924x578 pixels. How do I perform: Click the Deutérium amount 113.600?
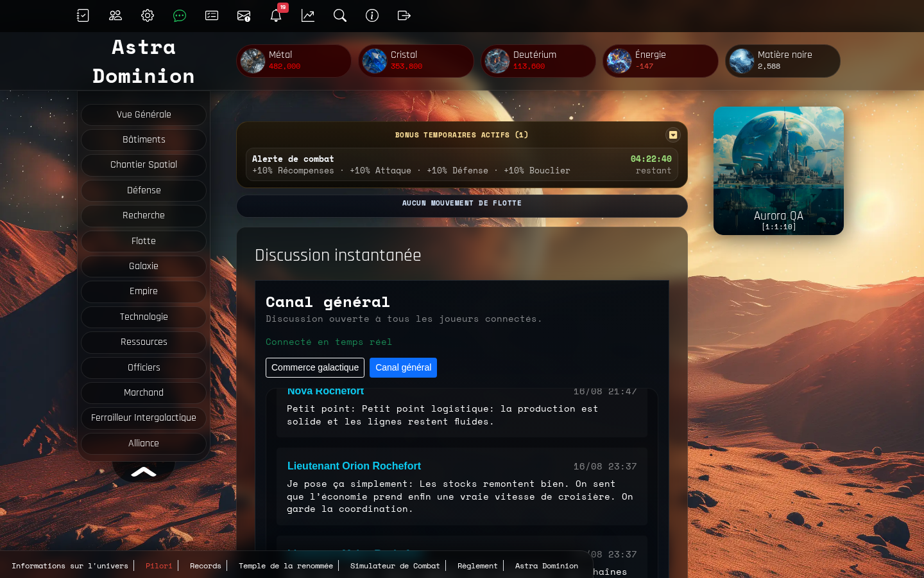(x=529, y=67)
